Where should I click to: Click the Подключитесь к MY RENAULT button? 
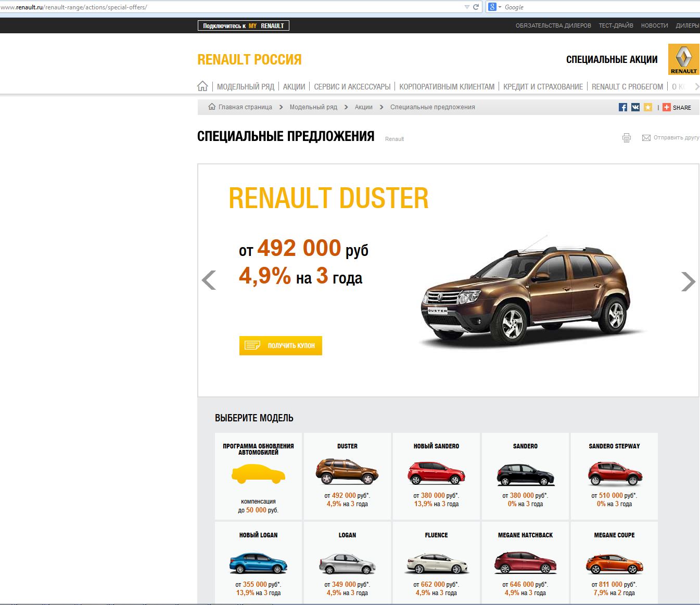coord(244,25)
